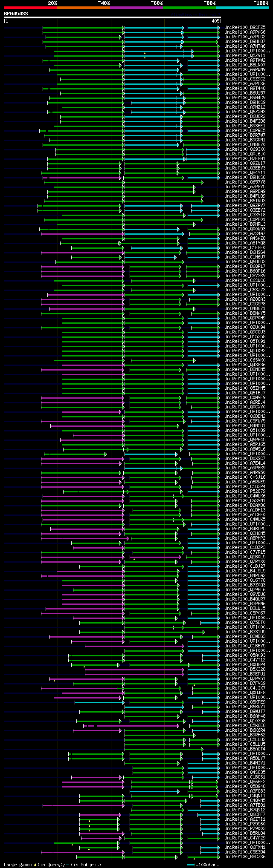Select the UniRef100_B8LNO7 label

click(245, 65)
